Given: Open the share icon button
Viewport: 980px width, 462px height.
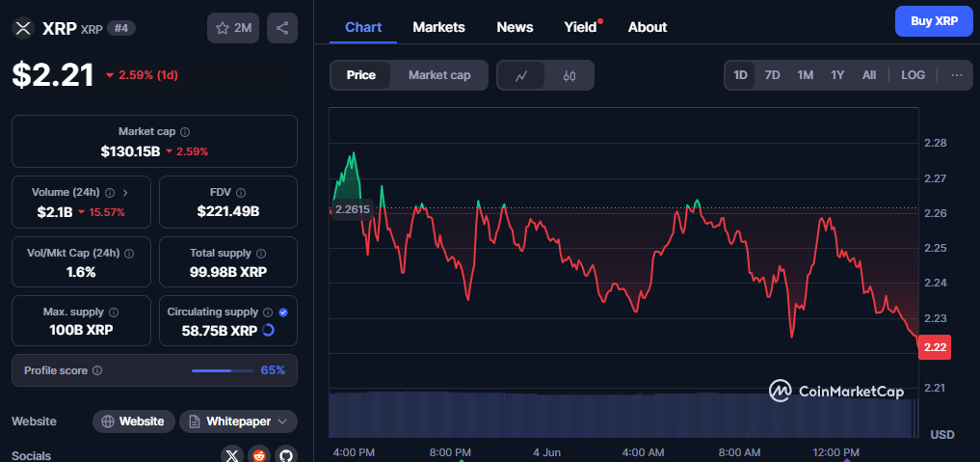Looking at the screenshot, I should click(282, 28).
